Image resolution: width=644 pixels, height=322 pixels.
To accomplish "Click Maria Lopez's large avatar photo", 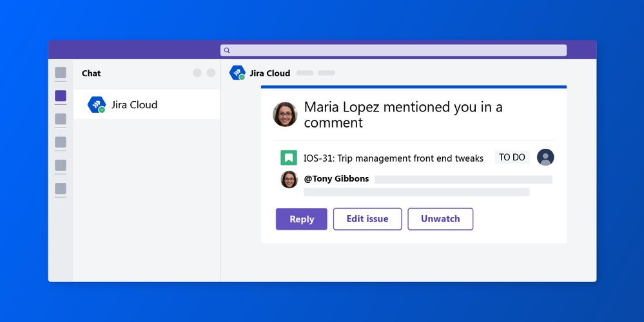I will [285, 115].
